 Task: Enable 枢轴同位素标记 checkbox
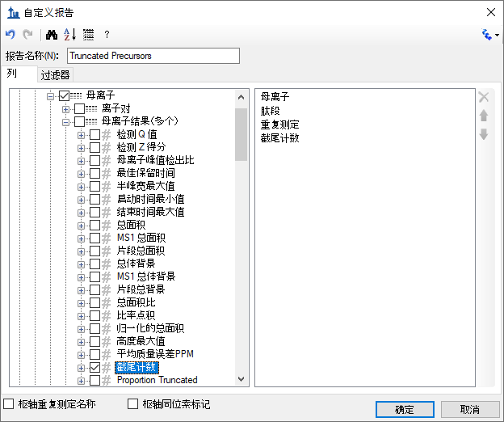(x=132, y=403)
